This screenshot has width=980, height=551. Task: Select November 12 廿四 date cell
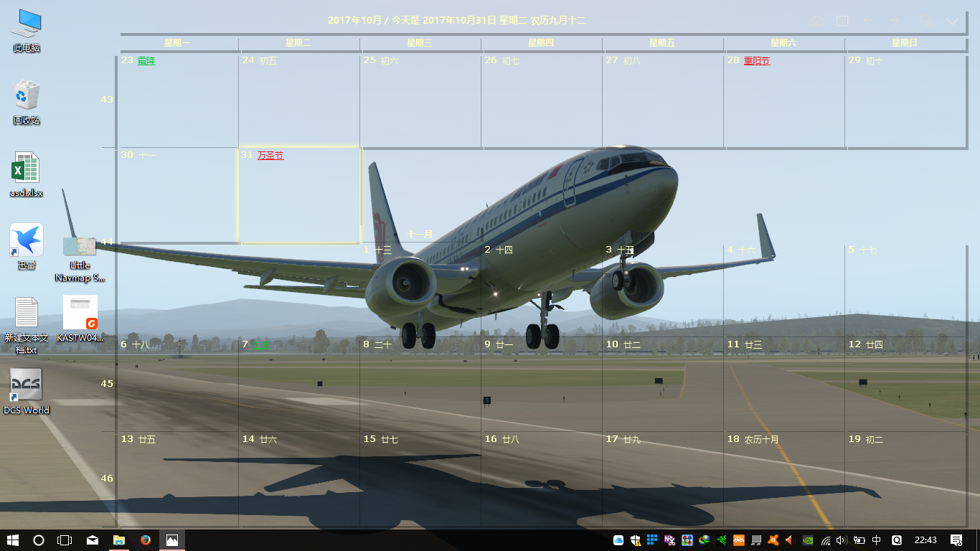(x=906, y=385)
